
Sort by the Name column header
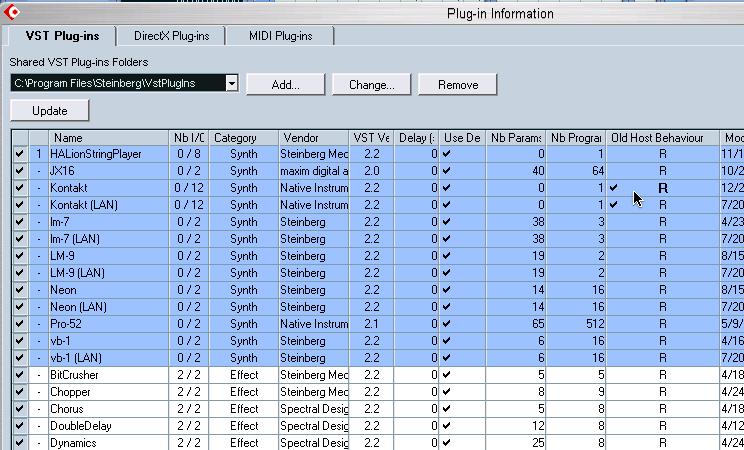(109, 138)
